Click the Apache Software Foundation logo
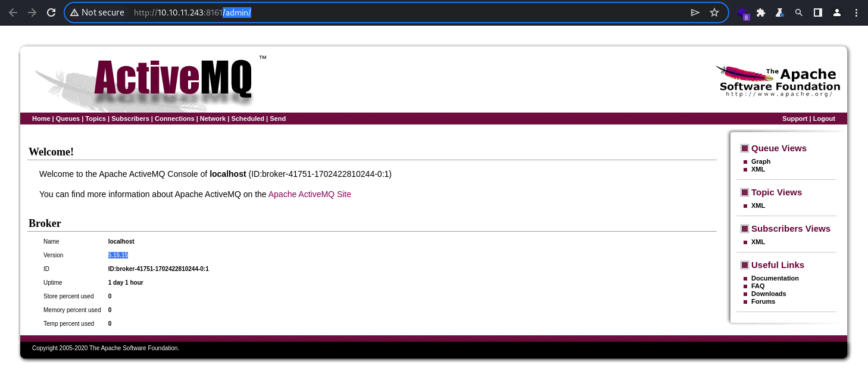This screenshot has width=868, height=377. 779,81
